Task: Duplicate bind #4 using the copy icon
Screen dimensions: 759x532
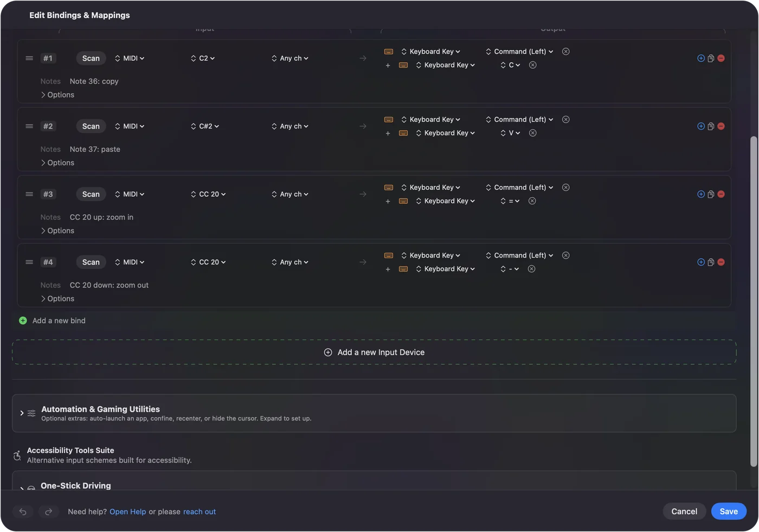Action: 711,262
